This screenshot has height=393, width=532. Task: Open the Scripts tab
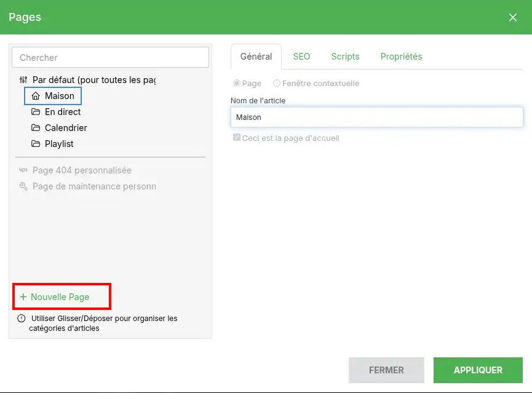(x=345, y=57)
